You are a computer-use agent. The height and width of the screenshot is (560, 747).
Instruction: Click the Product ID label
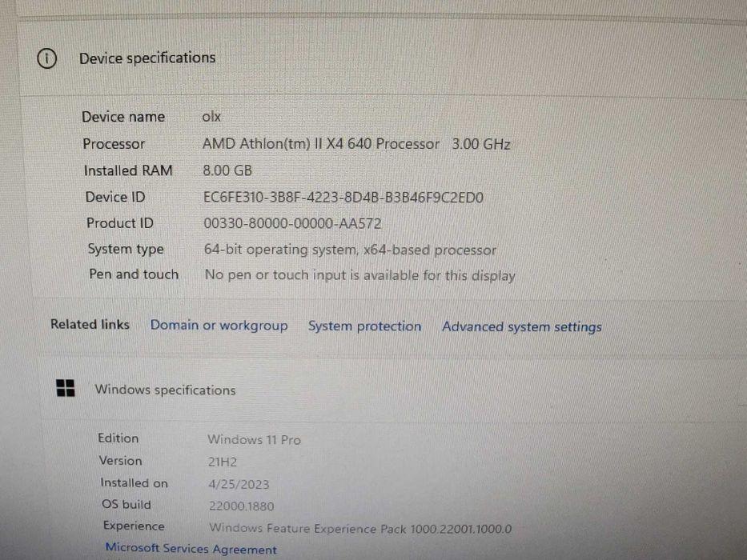(120, 223)
